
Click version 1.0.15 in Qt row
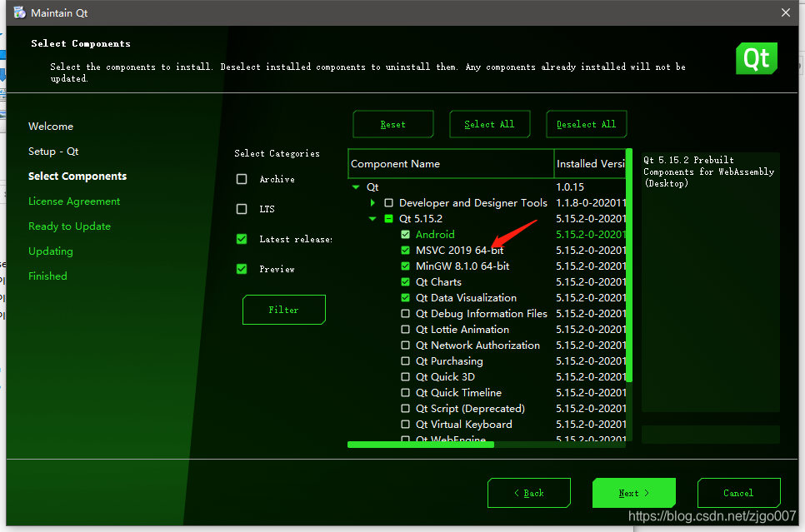(570, 187)
